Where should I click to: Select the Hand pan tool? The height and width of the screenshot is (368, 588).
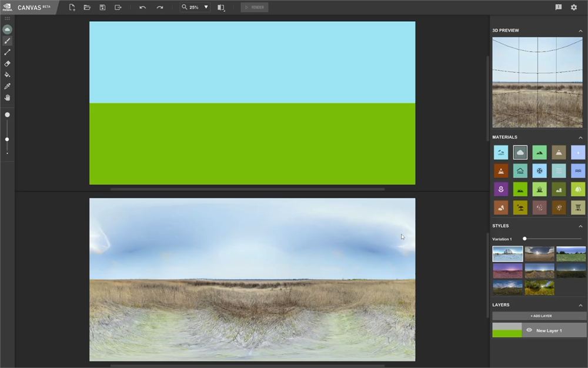coord(7,98)
